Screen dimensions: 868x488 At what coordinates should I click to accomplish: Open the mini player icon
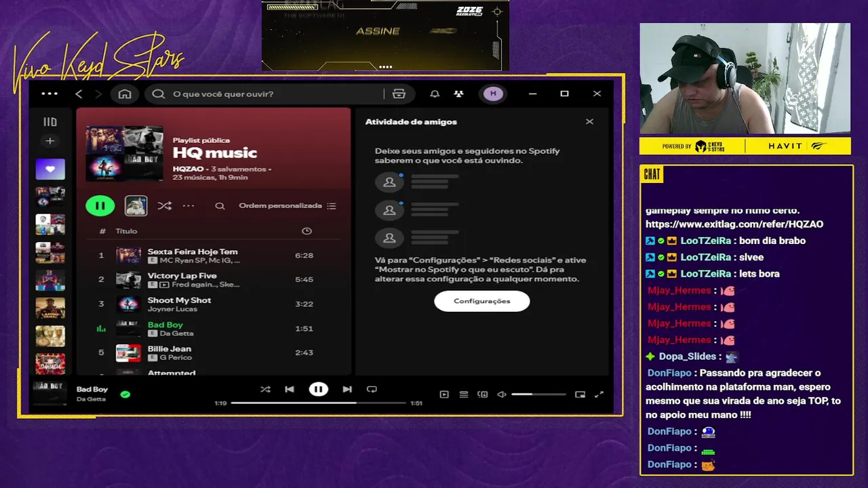click(x=580, y=394)
